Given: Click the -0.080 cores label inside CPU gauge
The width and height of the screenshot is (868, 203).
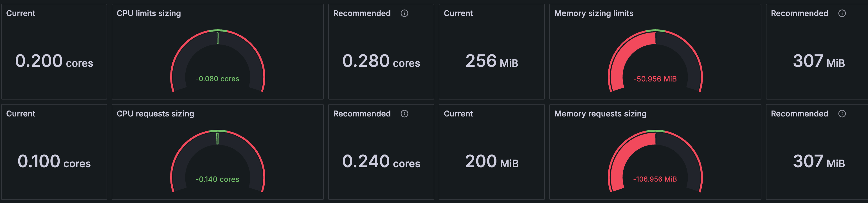Looking at the screenshot, I should click(x=217, y=79).
